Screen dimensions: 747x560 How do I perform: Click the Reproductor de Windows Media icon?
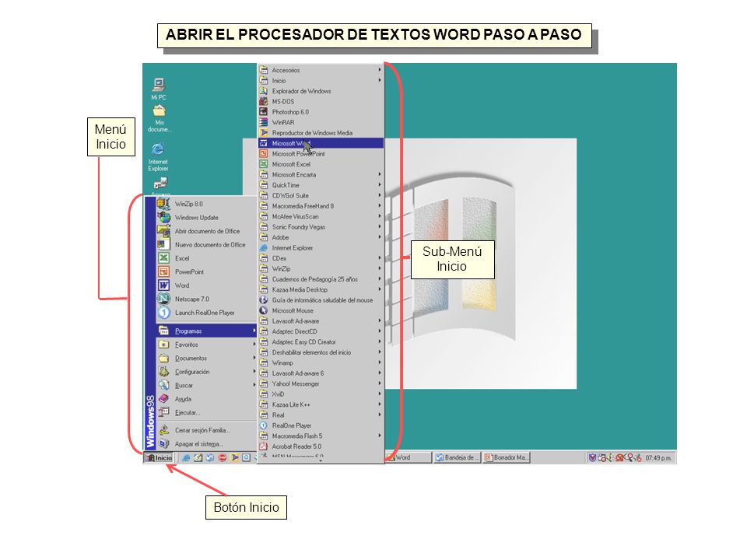coord(264,133)
